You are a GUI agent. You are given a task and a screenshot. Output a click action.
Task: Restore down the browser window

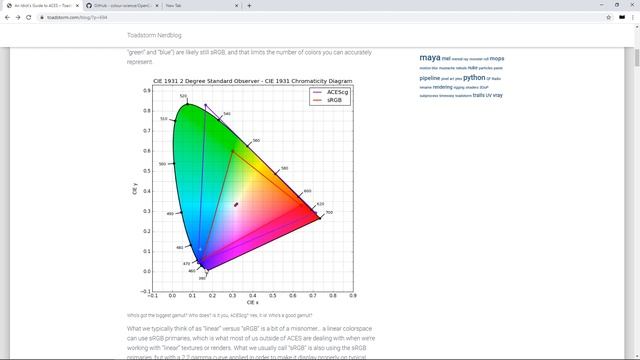coord(617,5)
